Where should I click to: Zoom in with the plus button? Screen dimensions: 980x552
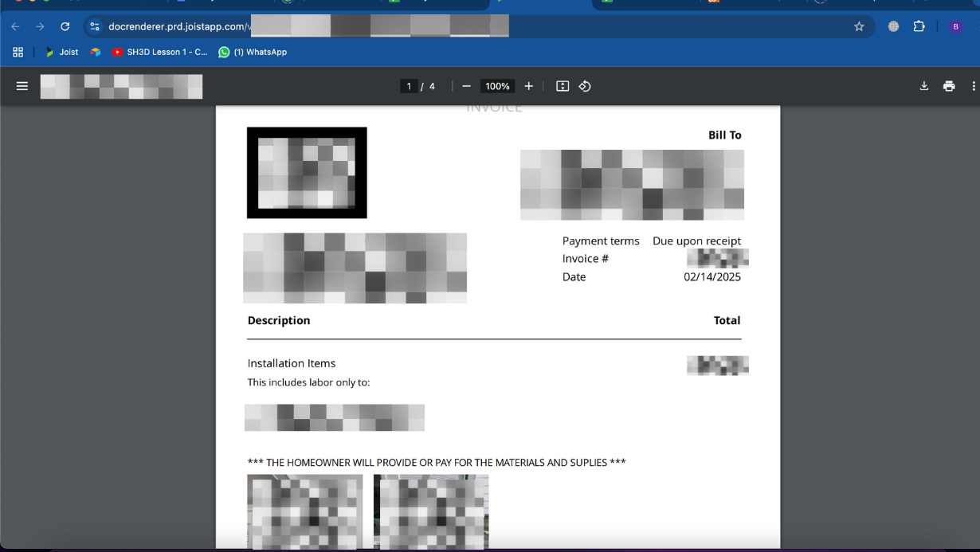(x=528, y=86)
